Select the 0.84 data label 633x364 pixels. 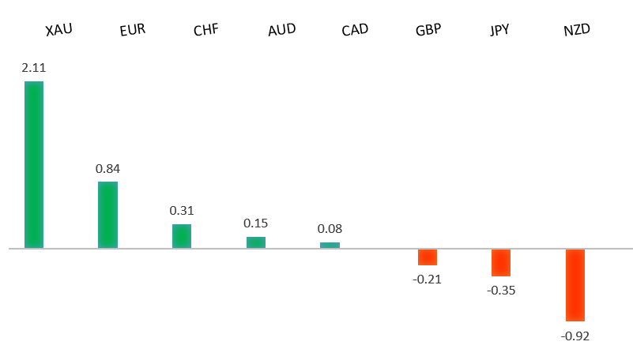pos(107,169)
